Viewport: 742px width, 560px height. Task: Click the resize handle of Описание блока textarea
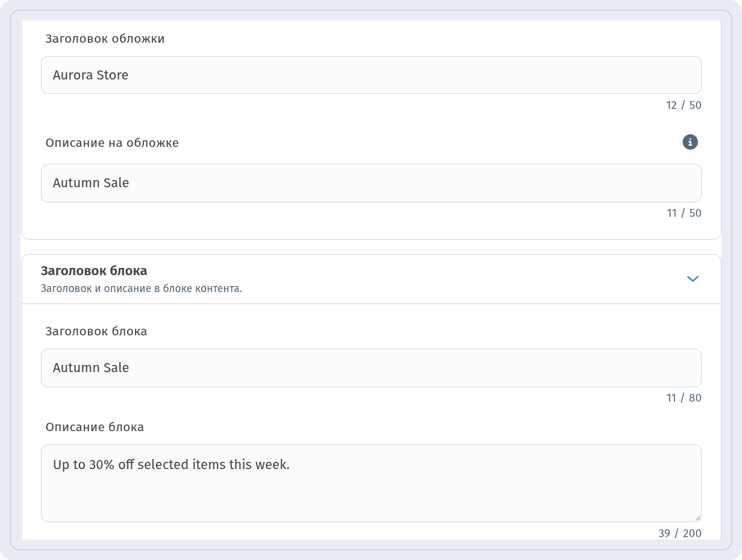point(697,517)
